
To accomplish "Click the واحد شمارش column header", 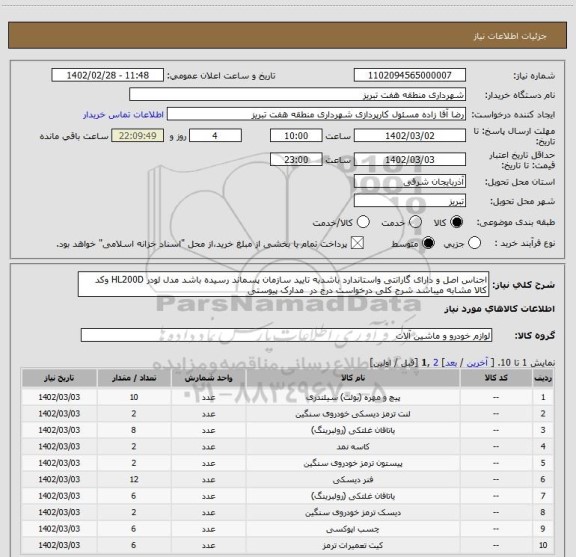I will [208, 378].
